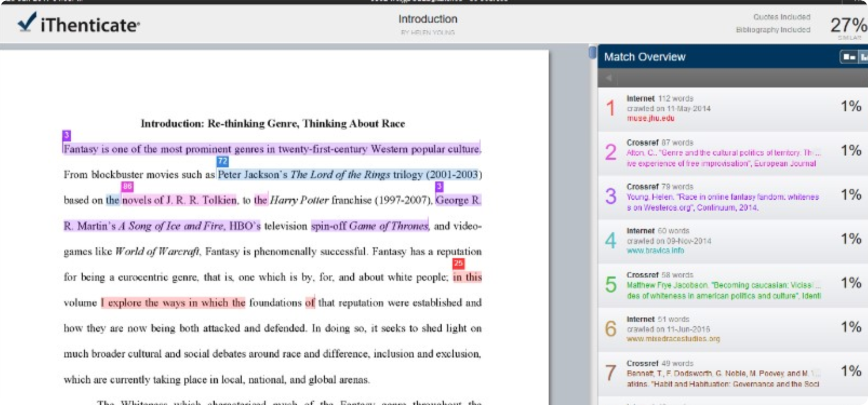This screenshot has width=868, height=405.
Task: Click the 1% value on the www.bravica.info row
Action: tap(851, 239)
